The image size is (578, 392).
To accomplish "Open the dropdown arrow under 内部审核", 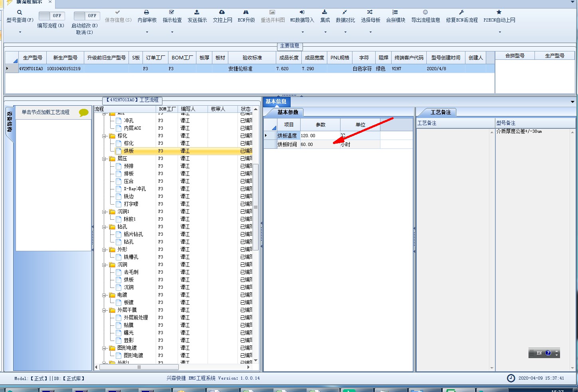I will [147, 32].
